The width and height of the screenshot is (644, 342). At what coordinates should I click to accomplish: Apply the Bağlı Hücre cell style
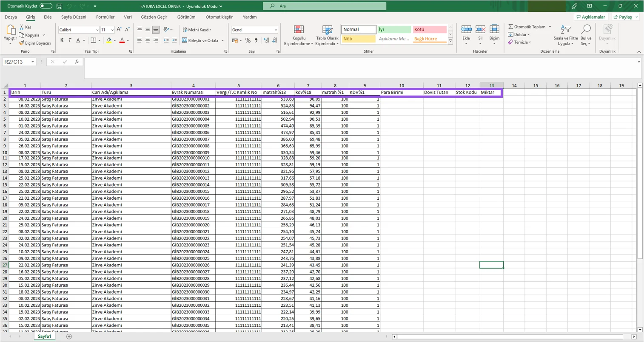(429, 39)
